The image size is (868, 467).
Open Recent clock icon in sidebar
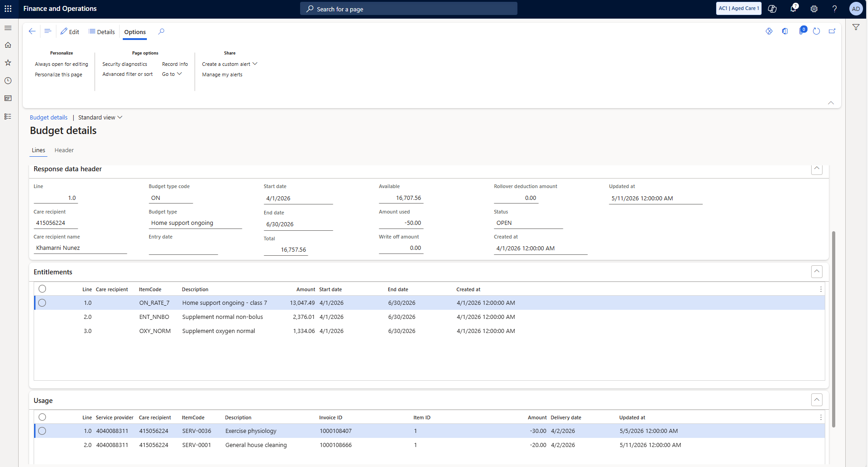pyautogui.click(x=8, y=80)
